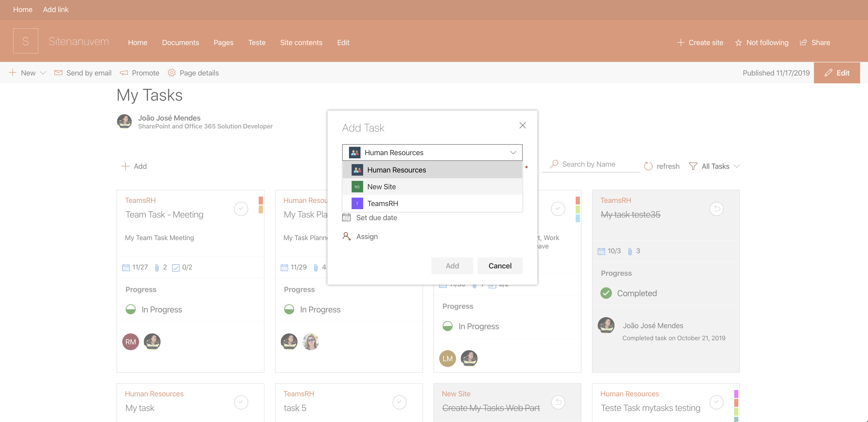Click 10/3 calendar icon on My task teste35

(x=601, y=251)
